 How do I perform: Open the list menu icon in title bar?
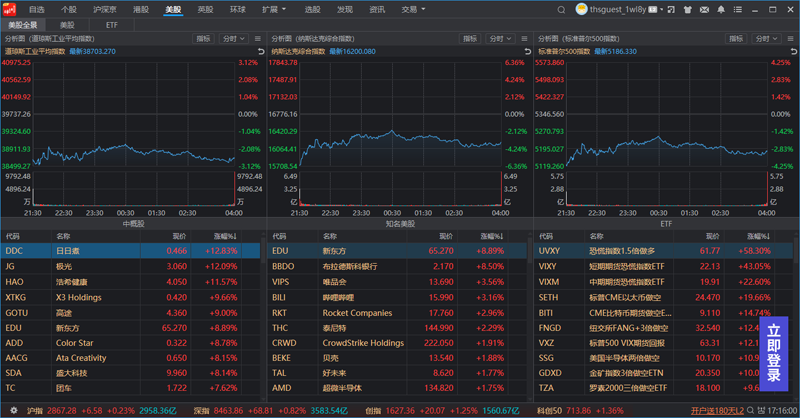(738, 10)
